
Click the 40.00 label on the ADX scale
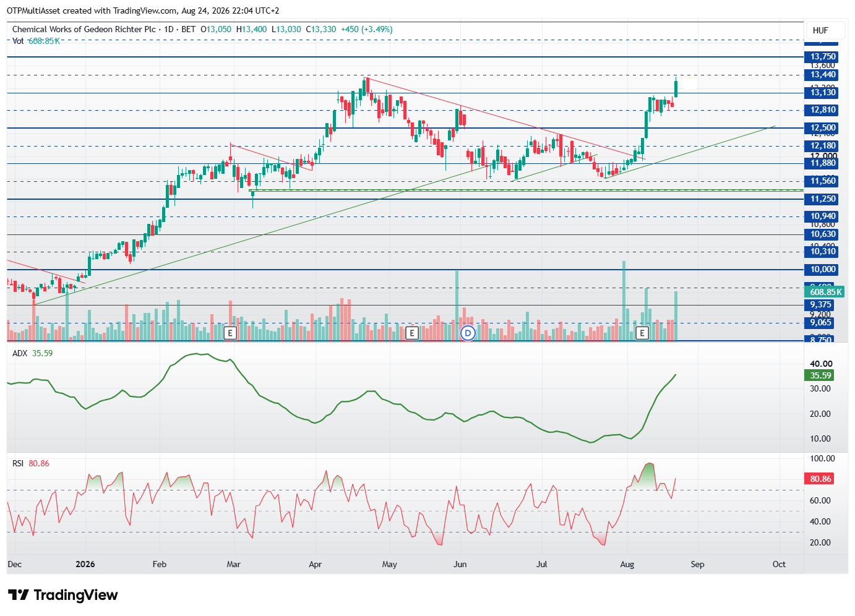point(821,364)
